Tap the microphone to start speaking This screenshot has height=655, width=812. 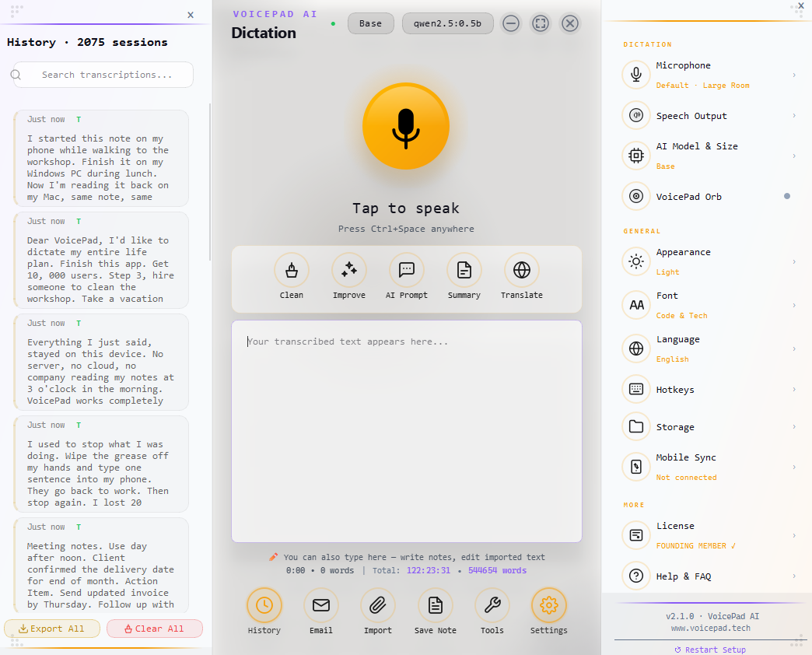[x=406, y=125]
